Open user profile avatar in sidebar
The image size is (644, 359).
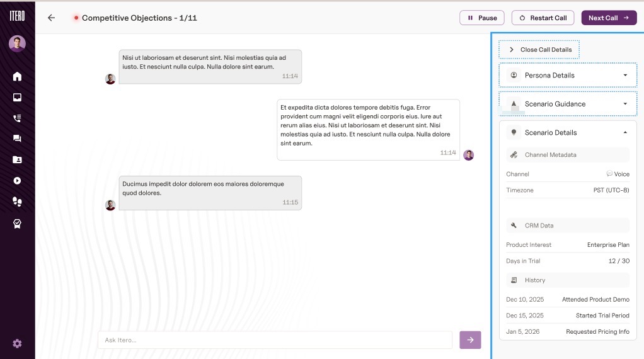tap(17, 43)
